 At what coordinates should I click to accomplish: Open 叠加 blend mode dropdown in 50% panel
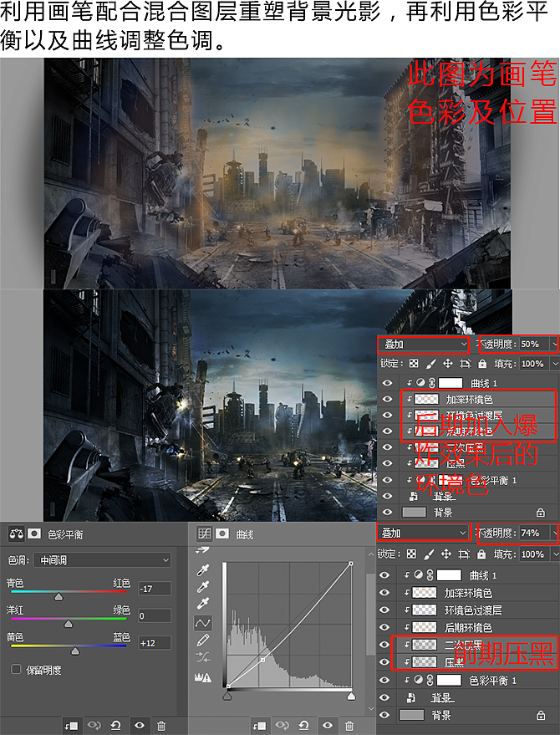(x=424, y=345)
